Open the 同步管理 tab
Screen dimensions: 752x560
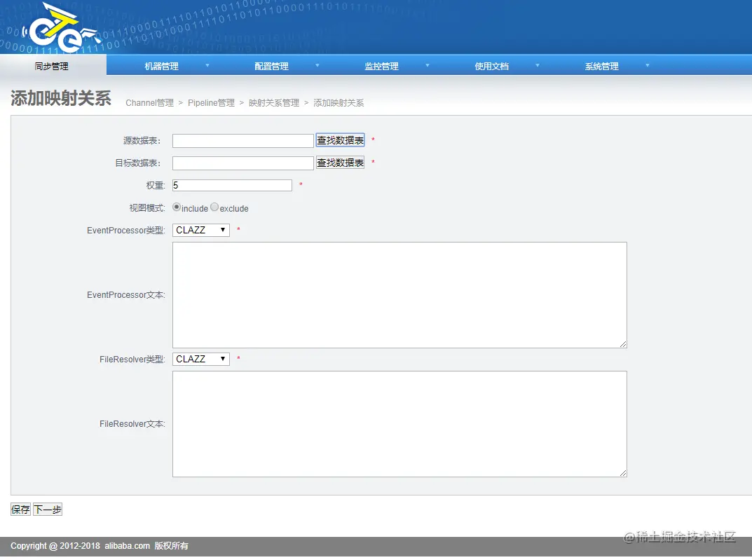point(52,66)
